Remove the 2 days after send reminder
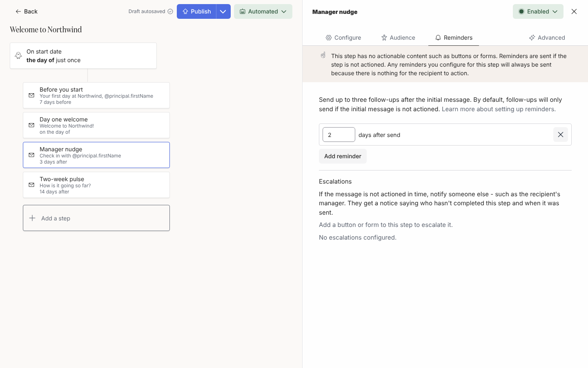The height and width of the screenshot is (368, 588). point(560,135)
